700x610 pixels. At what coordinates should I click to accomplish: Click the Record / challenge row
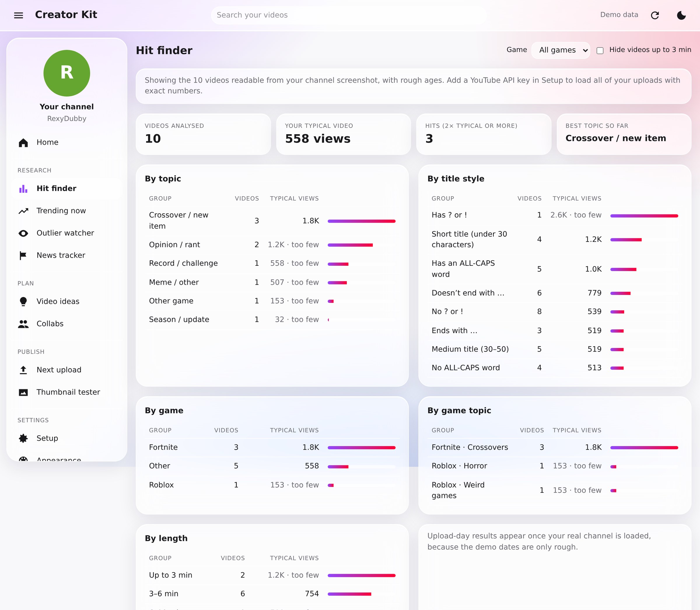272,263
